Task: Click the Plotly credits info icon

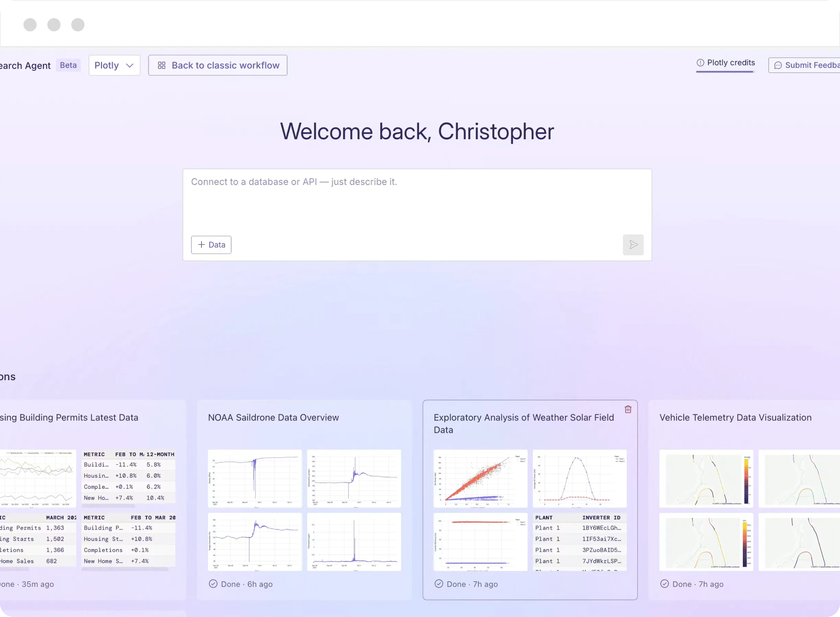Action: (700, 63)
